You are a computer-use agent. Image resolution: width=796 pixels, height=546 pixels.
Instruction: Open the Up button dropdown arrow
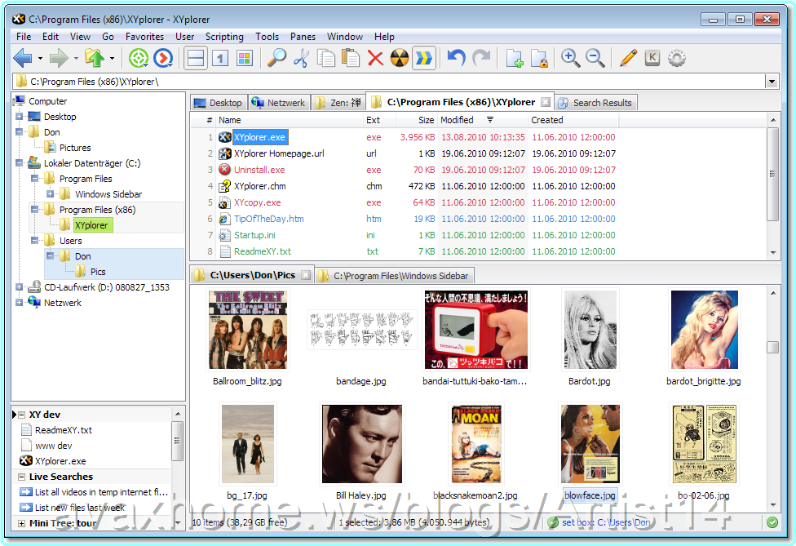pos(112,58)
